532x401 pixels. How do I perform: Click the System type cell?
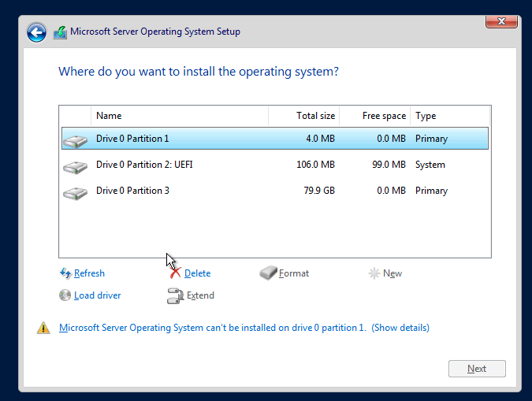point(430,165)
